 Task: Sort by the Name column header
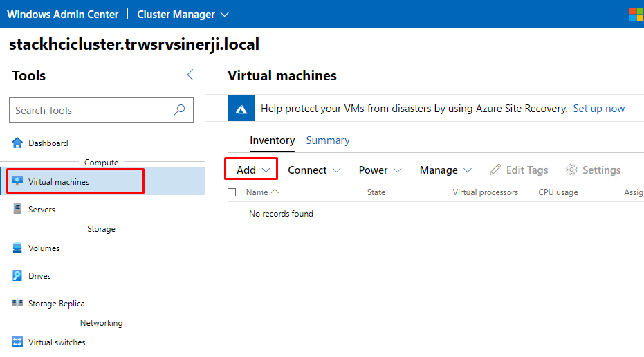pos(257,192)
